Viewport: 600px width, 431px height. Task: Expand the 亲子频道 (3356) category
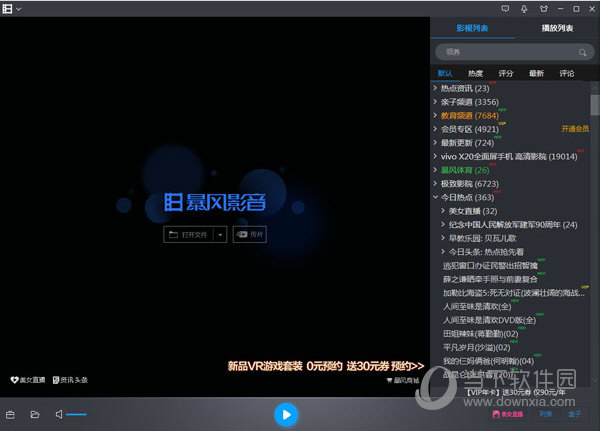[x=435, y=102]
